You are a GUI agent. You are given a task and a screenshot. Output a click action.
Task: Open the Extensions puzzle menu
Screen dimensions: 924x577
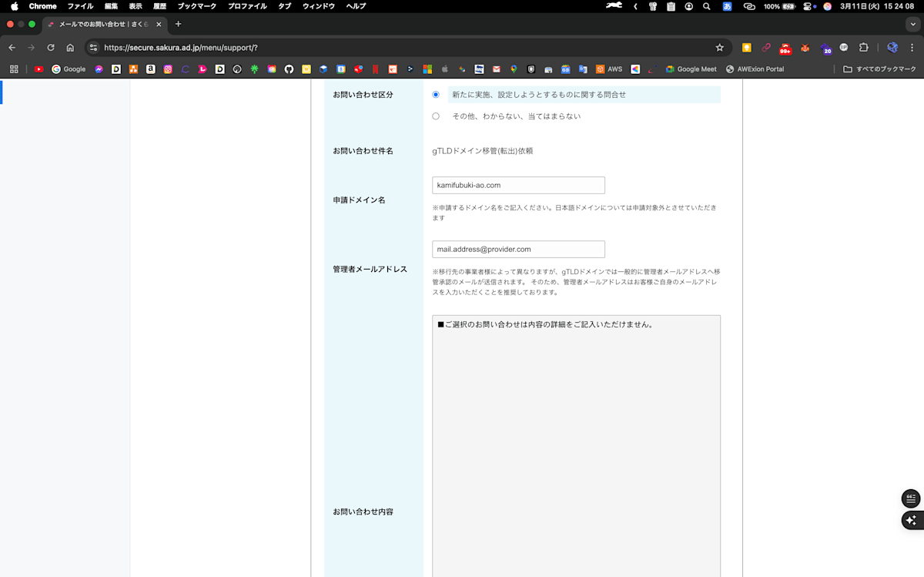coord(864,48)
